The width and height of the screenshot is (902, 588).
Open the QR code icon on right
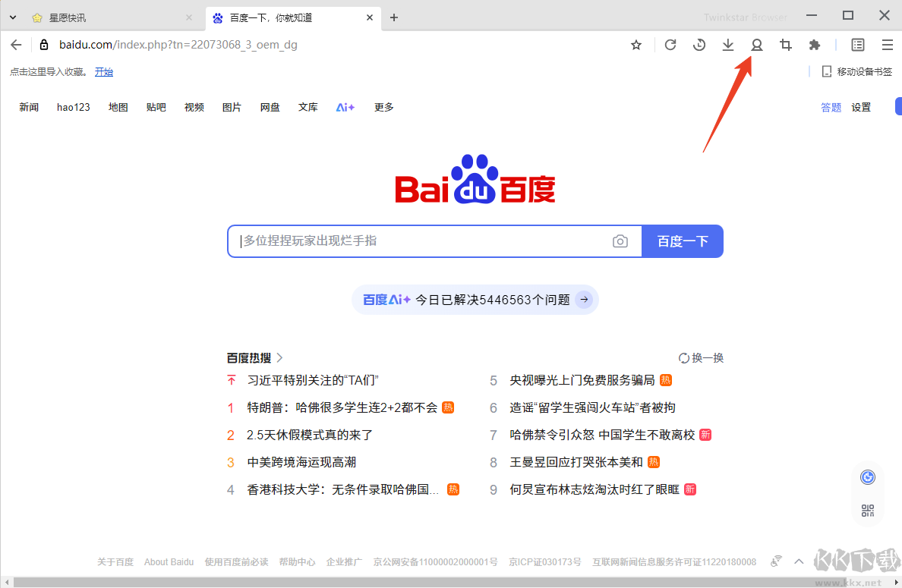click(868, 510)
